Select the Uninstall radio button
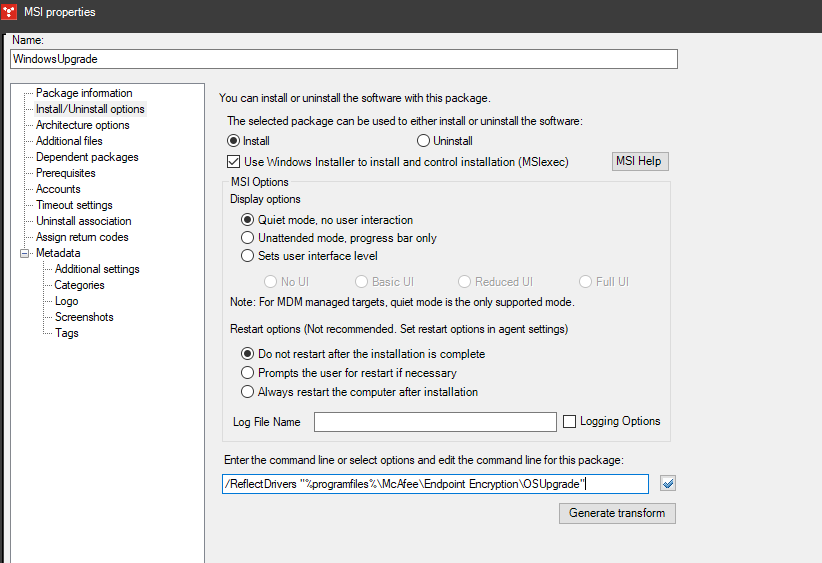Image resolution: width=822 pixels, height=563 pixels. (x=423, y=141)
